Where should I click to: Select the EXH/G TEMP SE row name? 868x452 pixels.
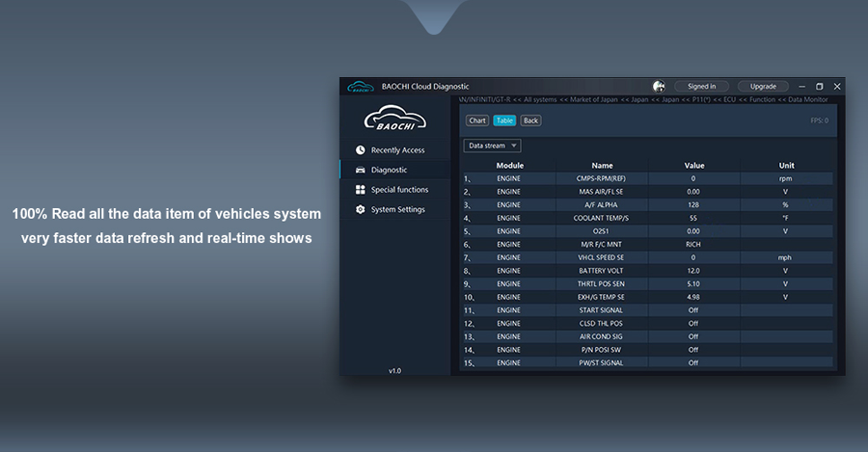pos(601,297)
